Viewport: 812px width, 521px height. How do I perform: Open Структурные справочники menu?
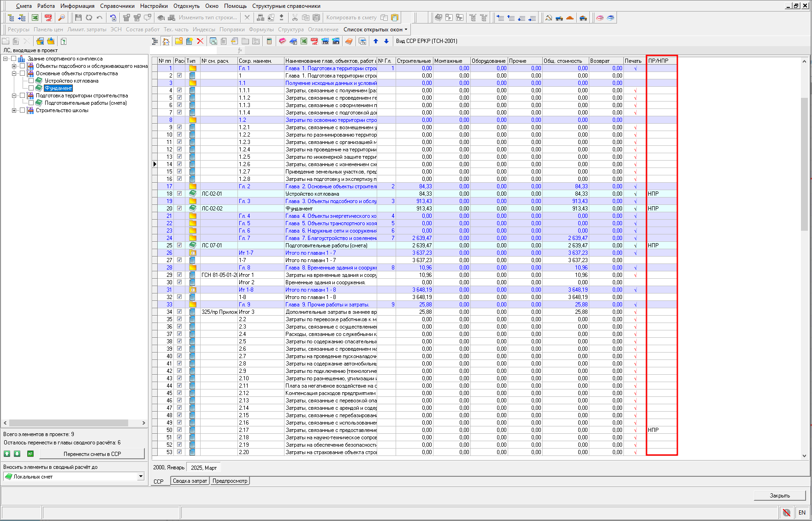(286, 6)
